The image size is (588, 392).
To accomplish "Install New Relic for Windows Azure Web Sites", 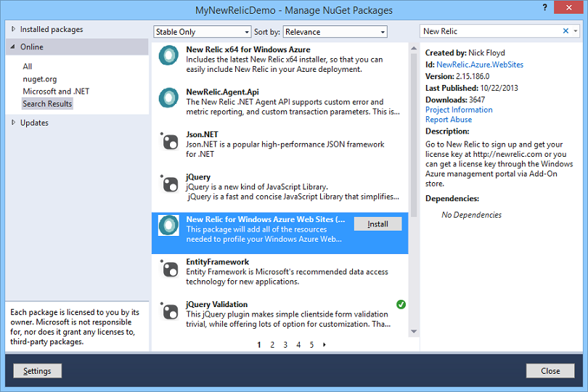I will coord(377,224).
